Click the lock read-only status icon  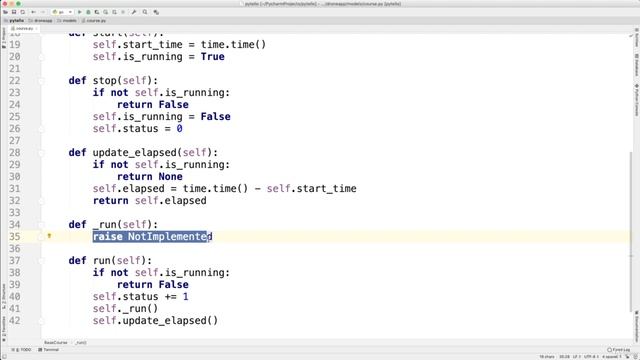click(627, 357)
